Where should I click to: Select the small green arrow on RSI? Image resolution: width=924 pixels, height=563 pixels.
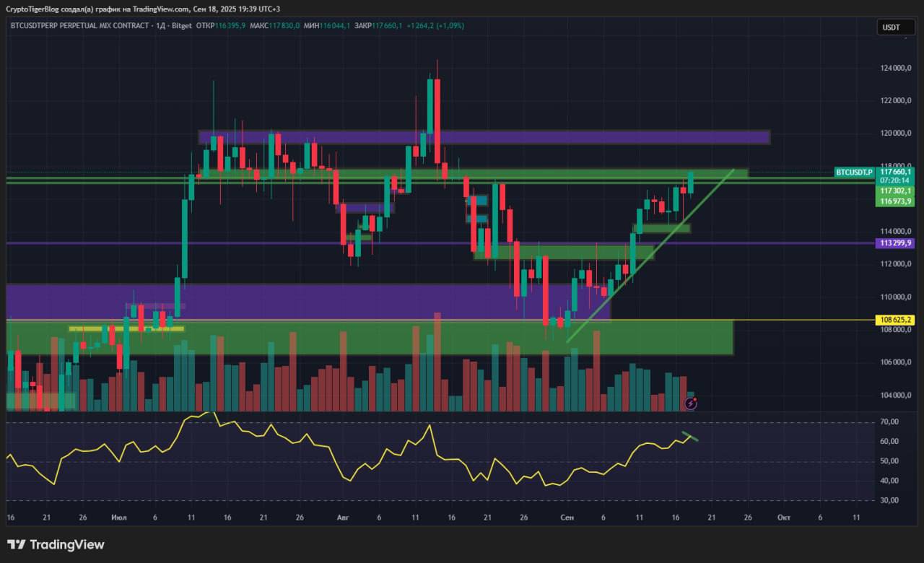pos(690,436)
